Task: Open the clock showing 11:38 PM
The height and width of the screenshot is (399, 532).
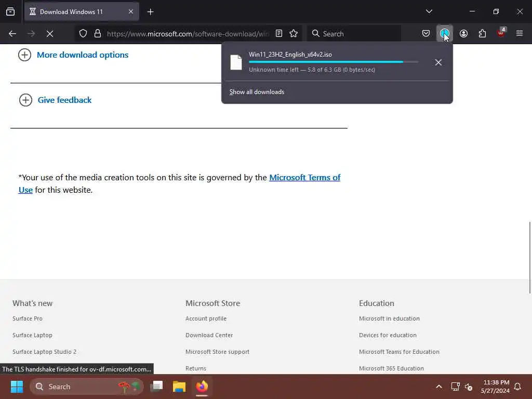Action: (x=495, y=387)
